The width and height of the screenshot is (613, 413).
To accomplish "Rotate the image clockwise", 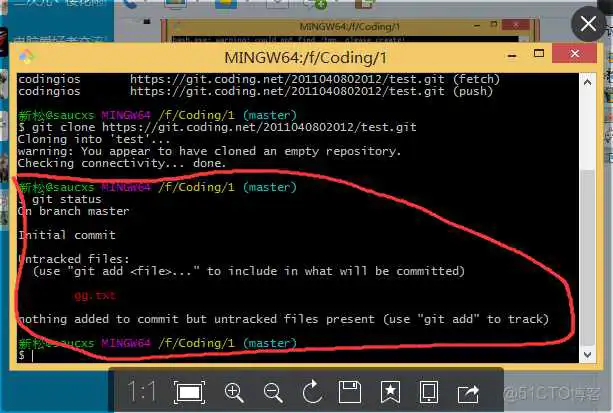I will 310,391.
